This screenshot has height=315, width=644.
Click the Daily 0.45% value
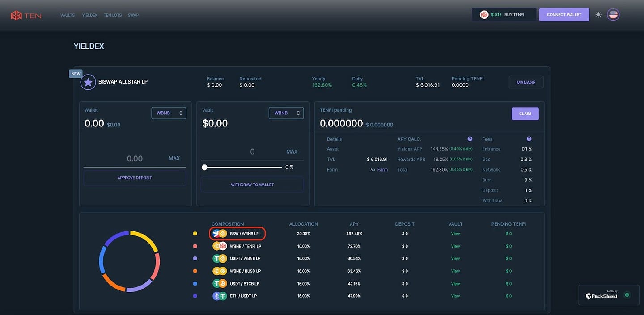pos(359,85)
